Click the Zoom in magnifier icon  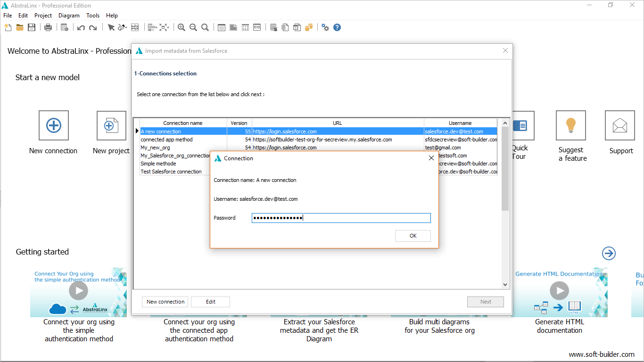182,27
